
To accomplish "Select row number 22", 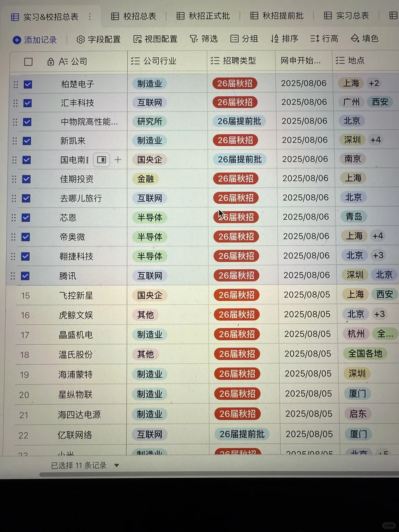I will [23, 436].
